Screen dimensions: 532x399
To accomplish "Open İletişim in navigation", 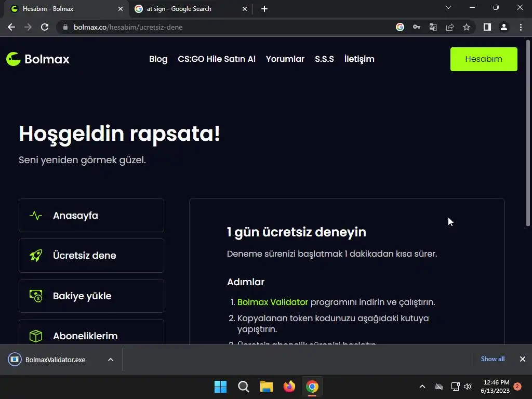I will (x=359, y=59).
